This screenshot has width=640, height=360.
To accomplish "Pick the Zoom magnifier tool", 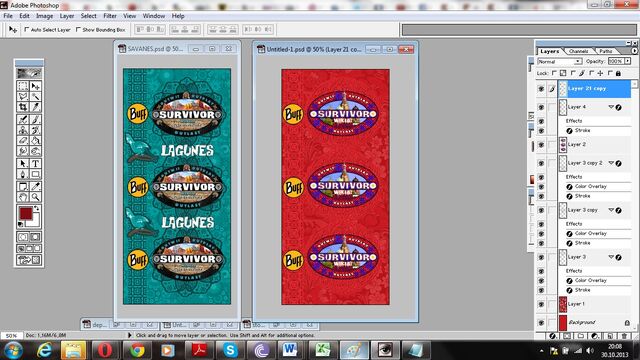I will [x=36, y=197].
